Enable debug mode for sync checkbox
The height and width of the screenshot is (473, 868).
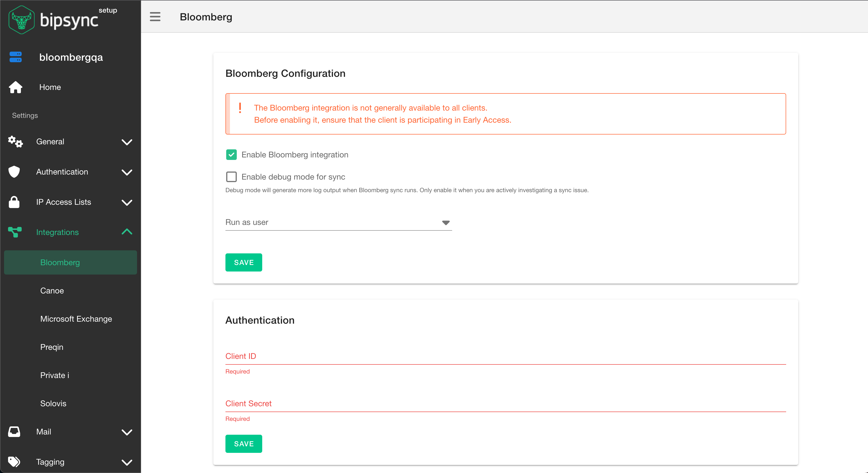pos(231,177)
